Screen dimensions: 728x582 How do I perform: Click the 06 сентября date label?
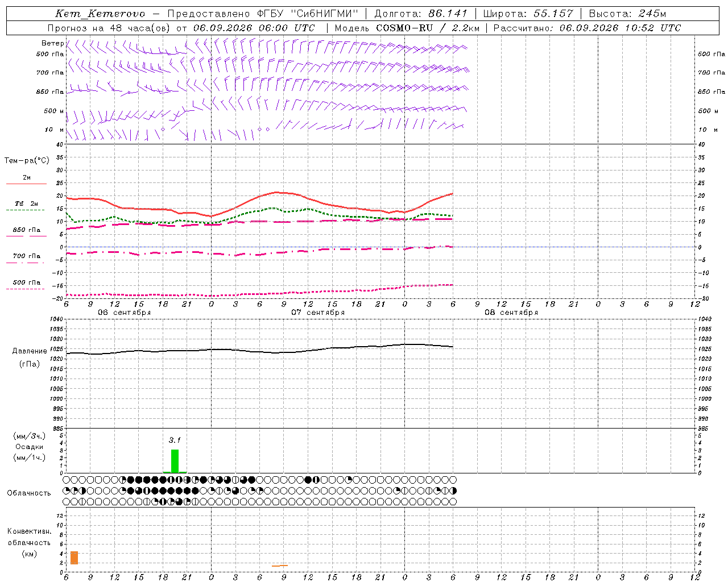click(124, 312)
